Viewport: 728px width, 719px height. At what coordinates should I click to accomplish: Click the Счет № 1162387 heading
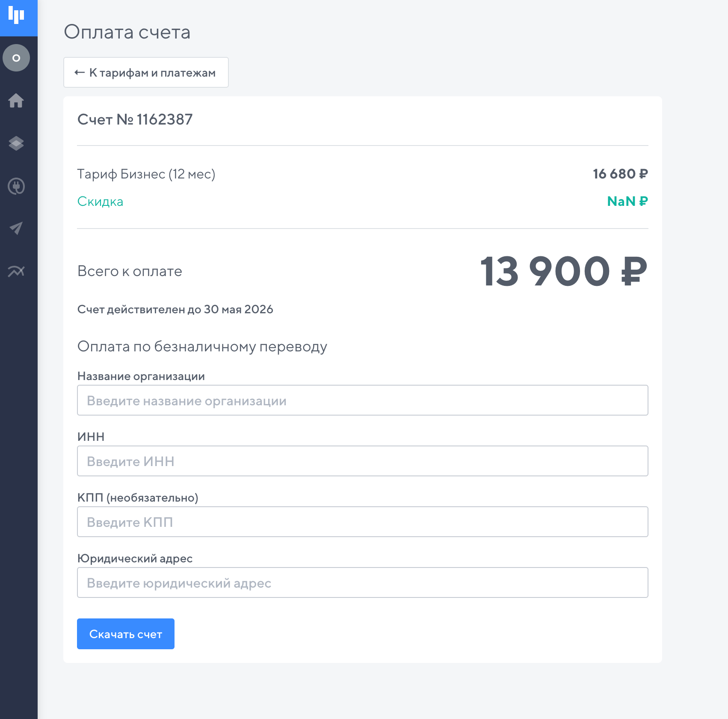(x=135, y=119)
